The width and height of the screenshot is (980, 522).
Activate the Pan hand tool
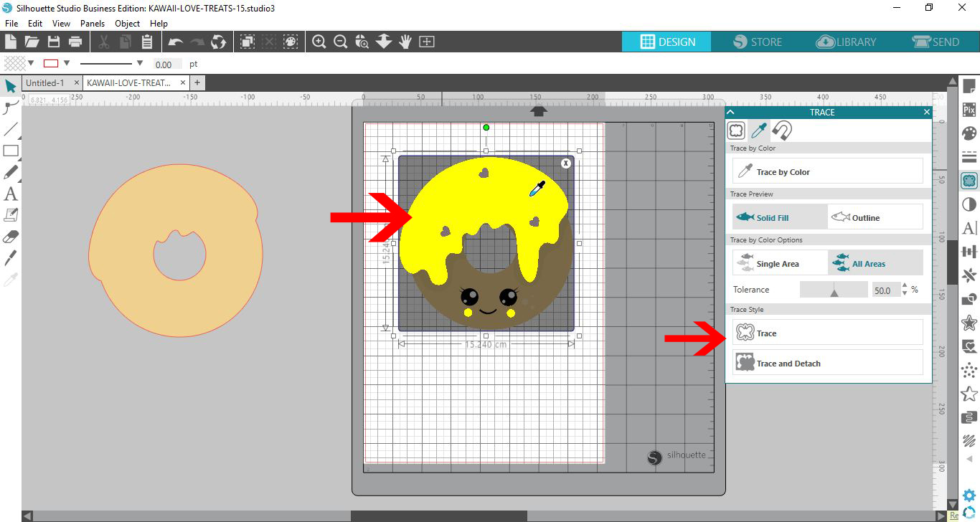(405, 42)
